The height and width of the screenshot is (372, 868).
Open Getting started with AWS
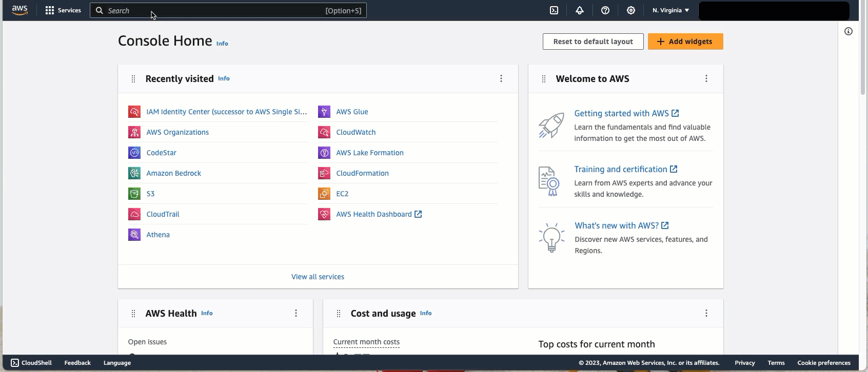(x=626, y=113)
